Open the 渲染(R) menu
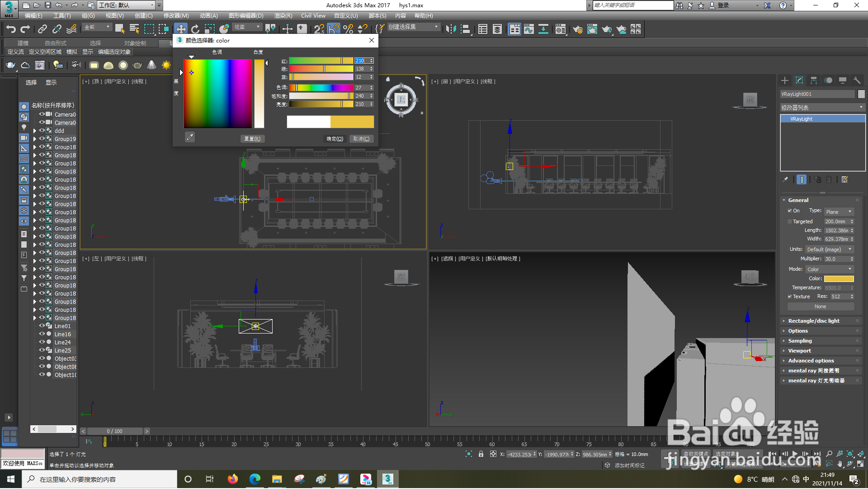Screen dimensions: 868x489 pos(283,16)
